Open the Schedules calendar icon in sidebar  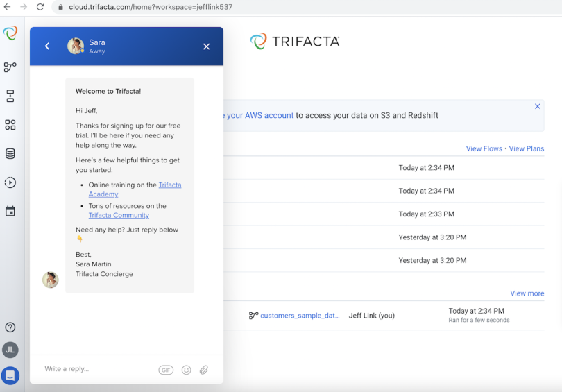[x=10, y=211]
